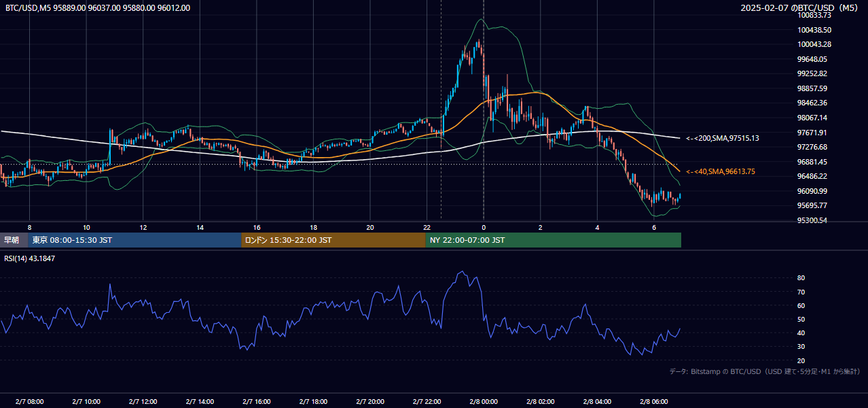This screenshot has height=408, width=868.
Task: Click the RSI(14) 43.1847 indicator label
Action: (30, 258)
